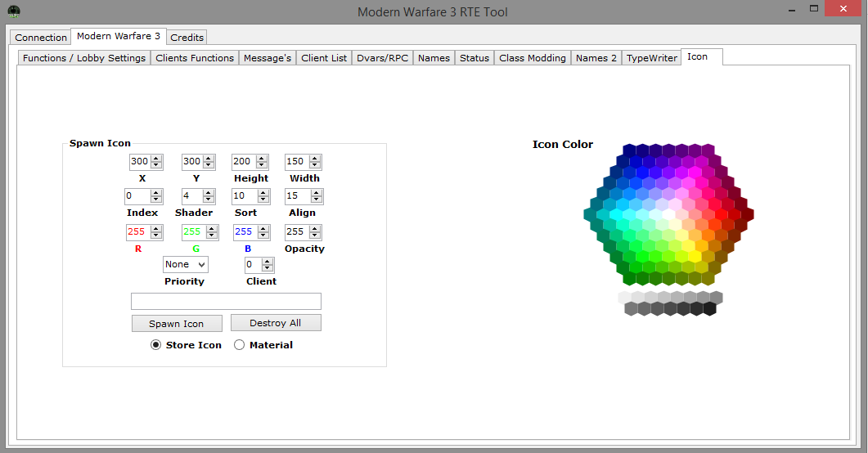Increase the Height spinner value

coord(263,159)
